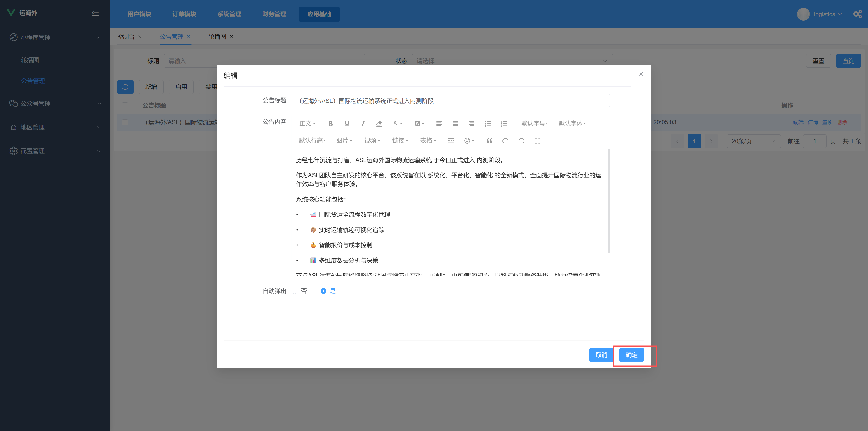Select the clear formatting eraser tool
The image size is (868, 431).
(x=379, y=123)
